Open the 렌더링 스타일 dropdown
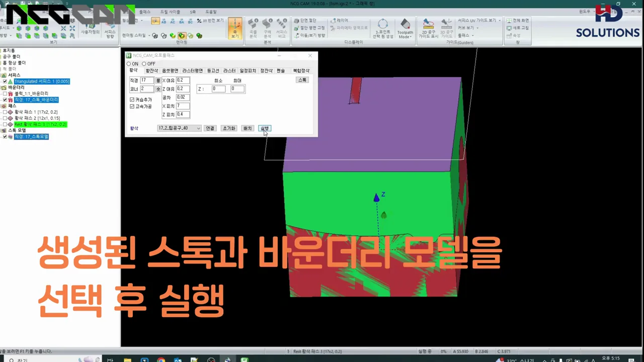The height and width of the screenshot is (362, 644). (x=136, y=36)
